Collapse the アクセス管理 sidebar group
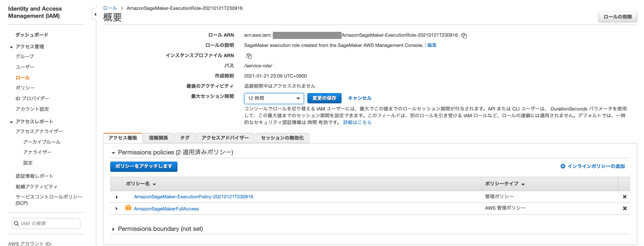Viewport: 644px width, 246px height. pyautogui.click(x=11, y=47)
